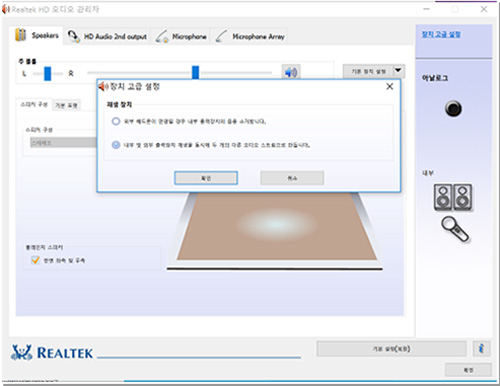The image size is (500, 386).
Task: Select the first playback device radio option
Action: pyautogui.click(x=116, y=121)
